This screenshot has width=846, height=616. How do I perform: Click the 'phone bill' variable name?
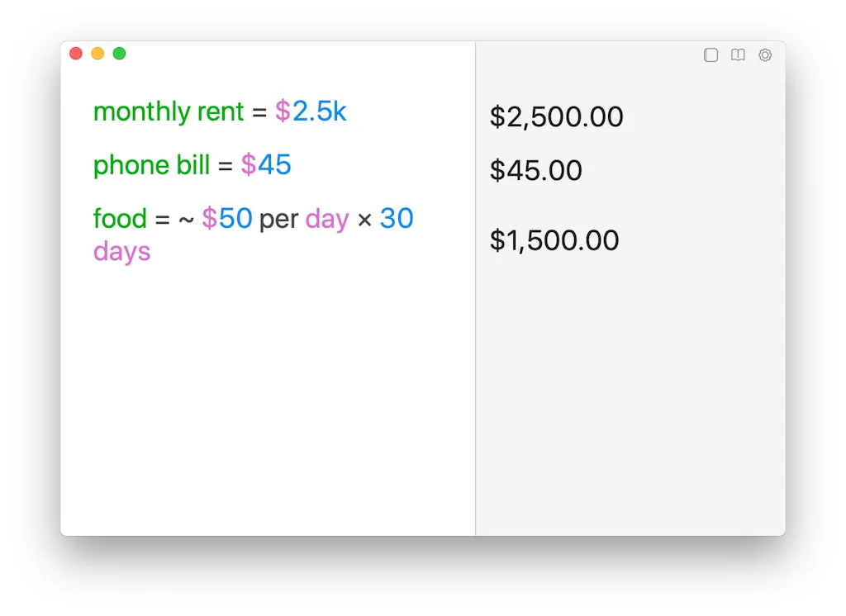(x=151, y=165)
